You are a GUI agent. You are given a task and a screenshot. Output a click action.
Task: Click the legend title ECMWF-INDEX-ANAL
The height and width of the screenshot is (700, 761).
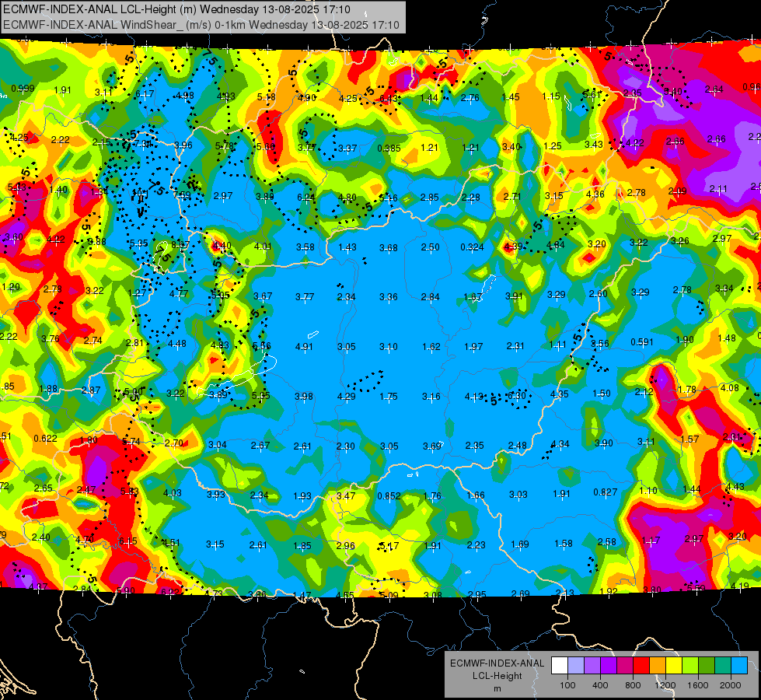[x=497, y=663]
